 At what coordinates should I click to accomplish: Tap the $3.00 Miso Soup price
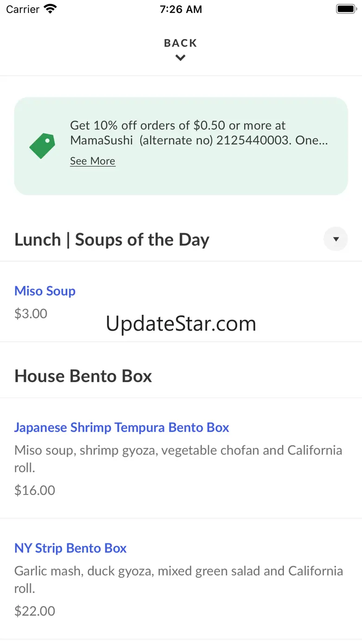pyautogui.click(x=31, y=314)
